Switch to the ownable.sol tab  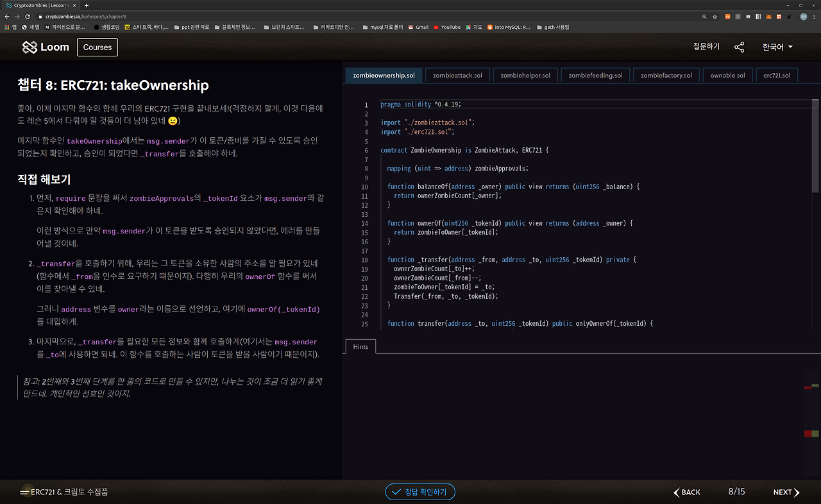pyautogui.click(x=727, y=75)
